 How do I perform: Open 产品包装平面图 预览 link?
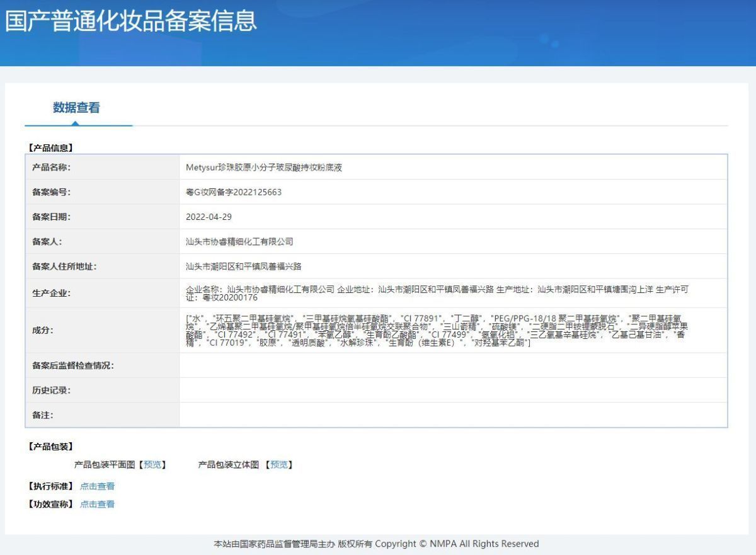(x=152, y=465)
